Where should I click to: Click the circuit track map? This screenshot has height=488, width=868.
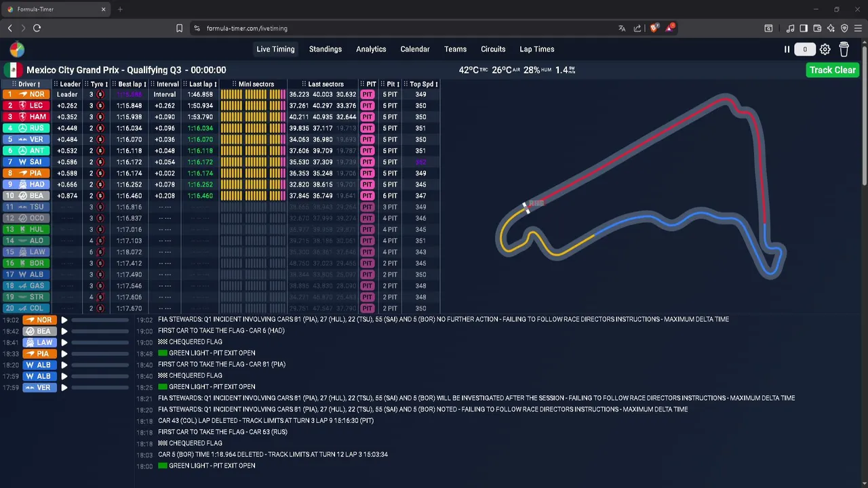click(x=642, y=188)
